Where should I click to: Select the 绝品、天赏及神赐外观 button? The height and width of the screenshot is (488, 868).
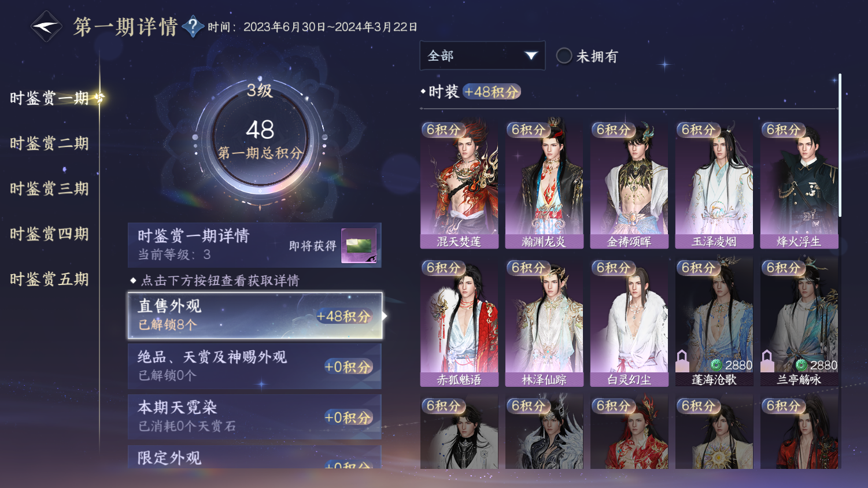click(x=254, y=365)
